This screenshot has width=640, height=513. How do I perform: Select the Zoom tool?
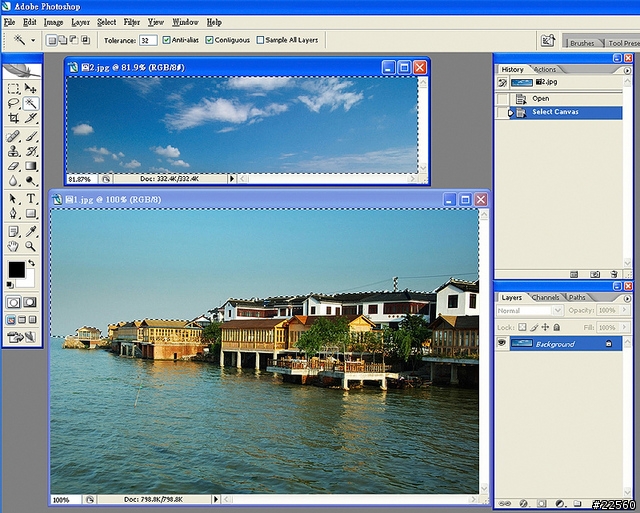[31, 246]
